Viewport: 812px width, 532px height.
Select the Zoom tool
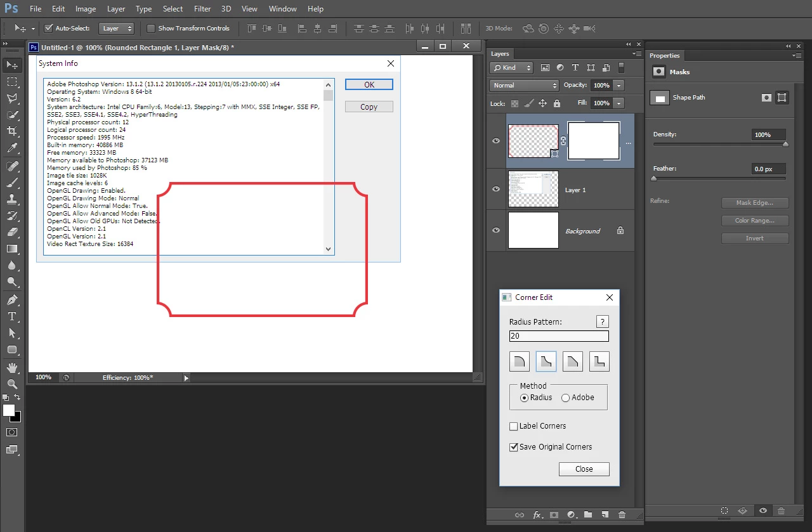click(x=12, y=384)
